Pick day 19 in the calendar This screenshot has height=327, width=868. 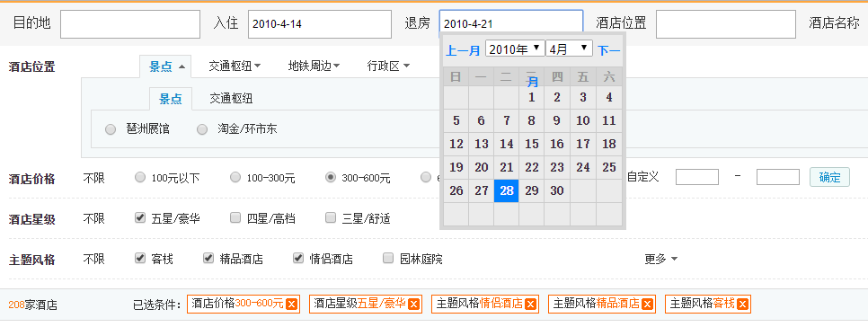point(456,167)
